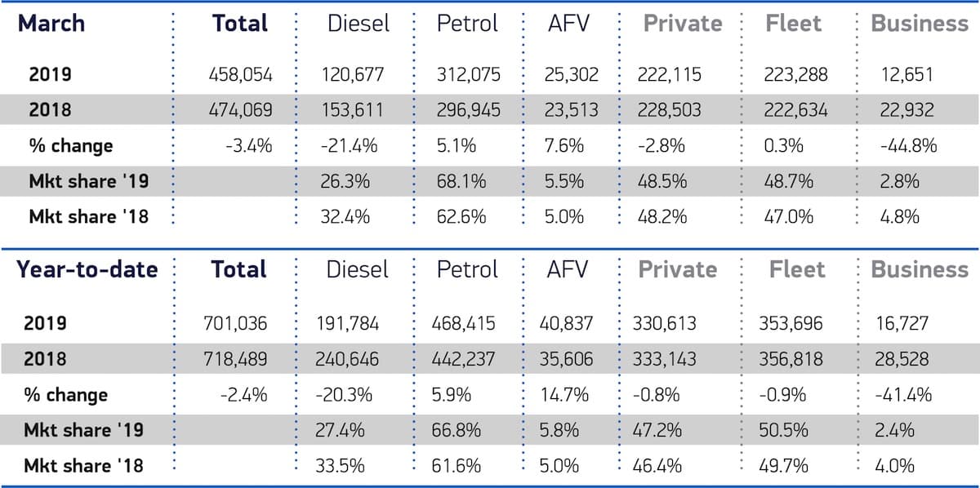Click the 25,302 AFV value
This screenshot has height=488, width=980.
coord(571,75)
